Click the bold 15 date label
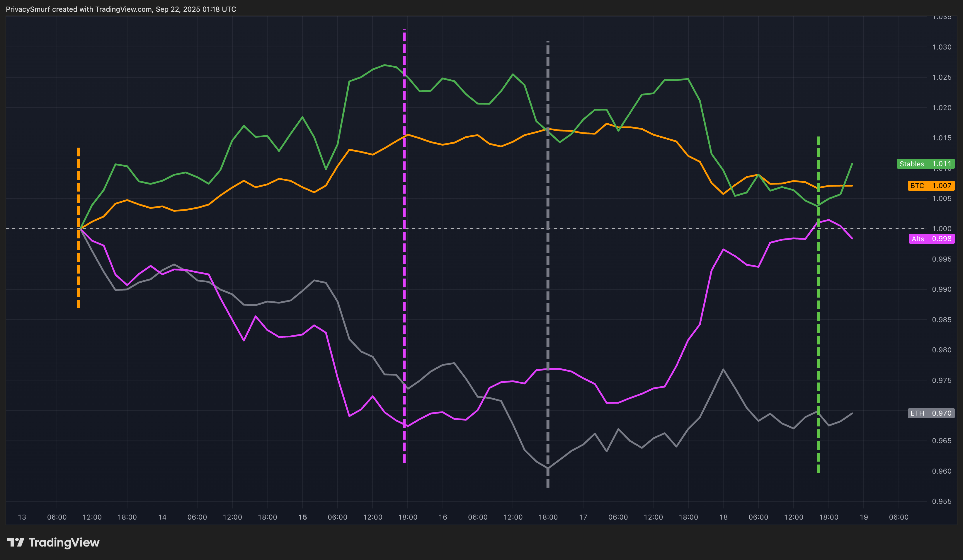Screen dimensions: 963x560 click(302, 517)
